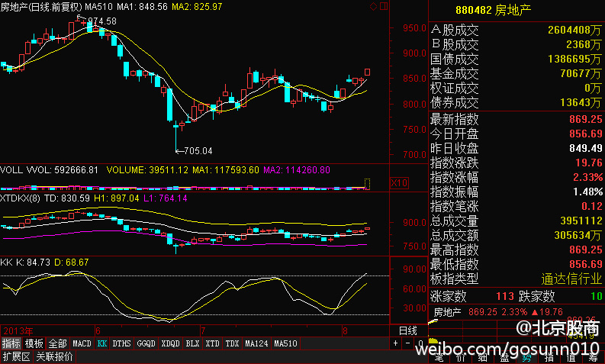
Task: Choose the MACD indicator
Action: 82,344
